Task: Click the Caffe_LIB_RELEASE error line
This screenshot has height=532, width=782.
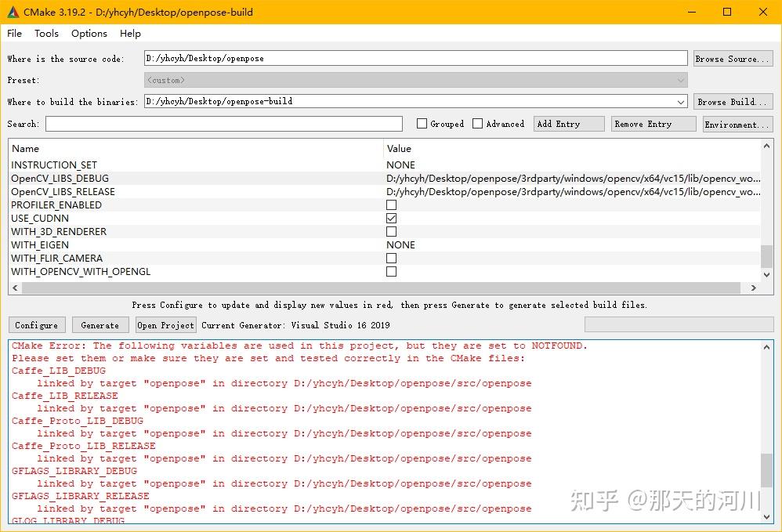Action: 65,396
